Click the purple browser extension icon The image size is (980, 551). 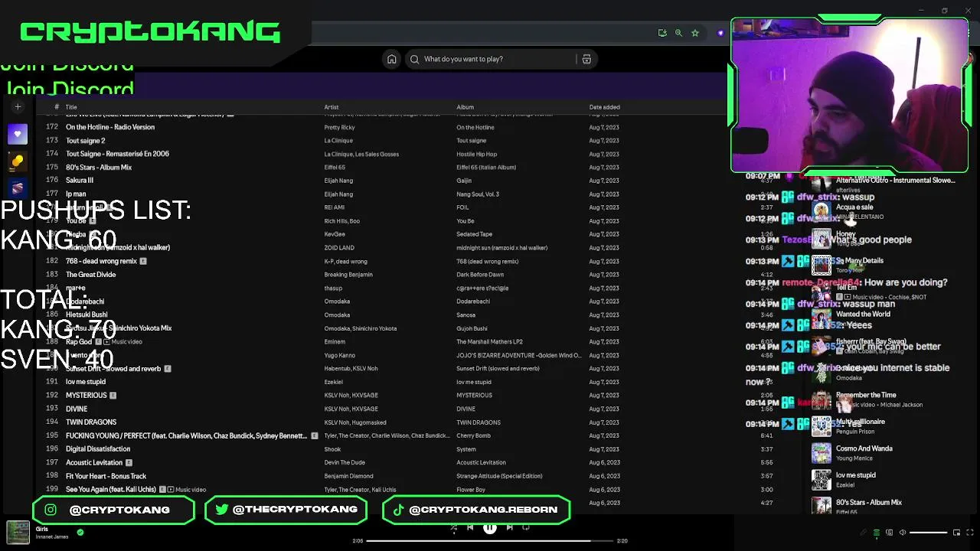point(720,33)
